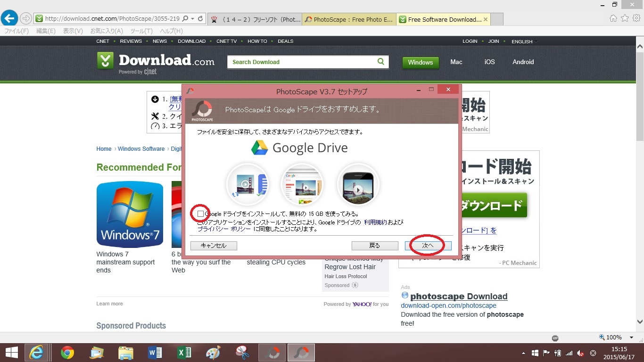The height and width of the screenshot is (362, 644).
Task: Show hidden system tray icons
Action: click(x=523, y=353)
